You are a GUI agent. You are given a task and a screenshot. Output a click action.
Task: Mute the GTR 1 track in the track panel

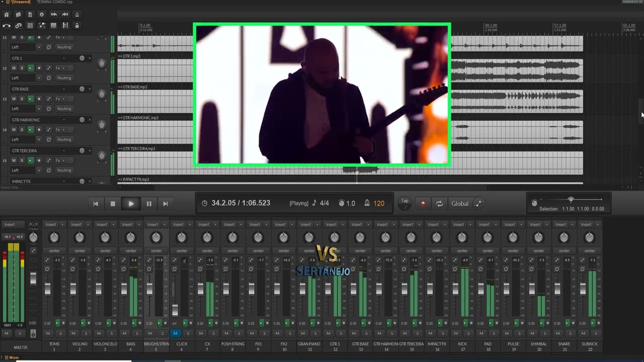point(14,68)
